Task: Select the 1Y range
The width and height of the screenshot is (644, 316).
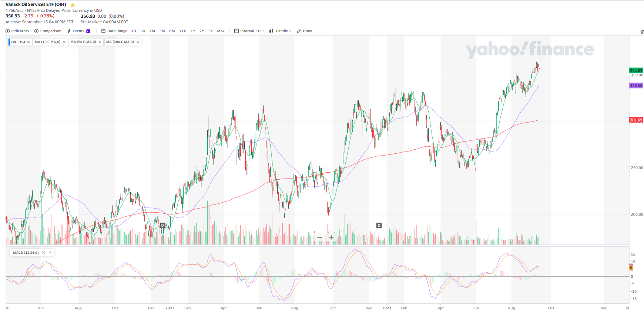Action: pyautogui.click(x=193, y=31)
